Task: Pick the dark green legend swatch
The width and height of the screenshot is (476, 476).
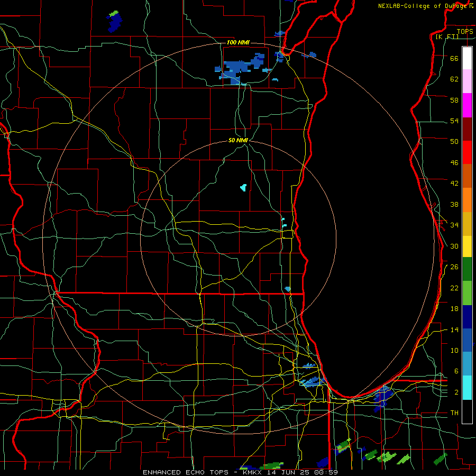Action: tap(467, 269)
